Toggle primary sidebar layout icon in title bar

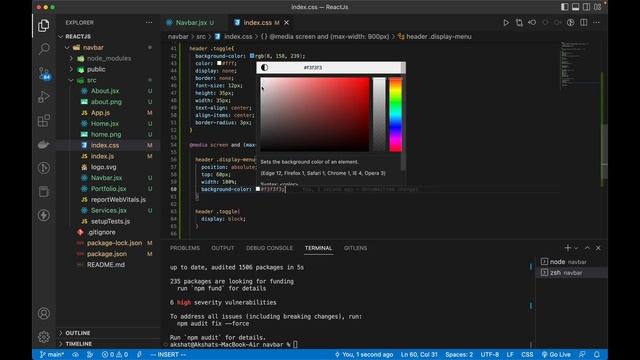564,7
